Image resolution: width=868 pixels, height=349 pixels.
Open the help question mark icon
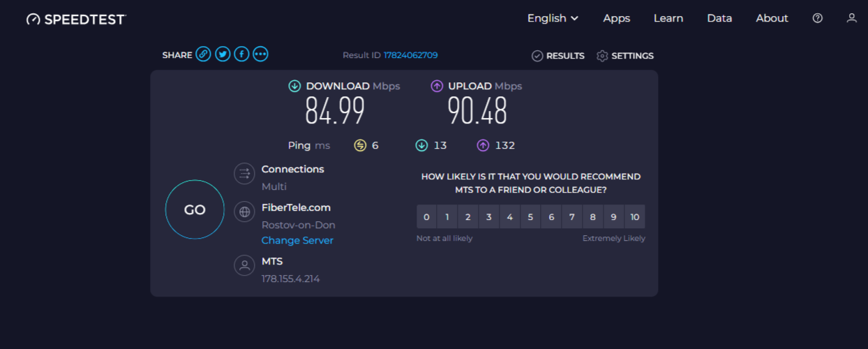click(818, 18)
